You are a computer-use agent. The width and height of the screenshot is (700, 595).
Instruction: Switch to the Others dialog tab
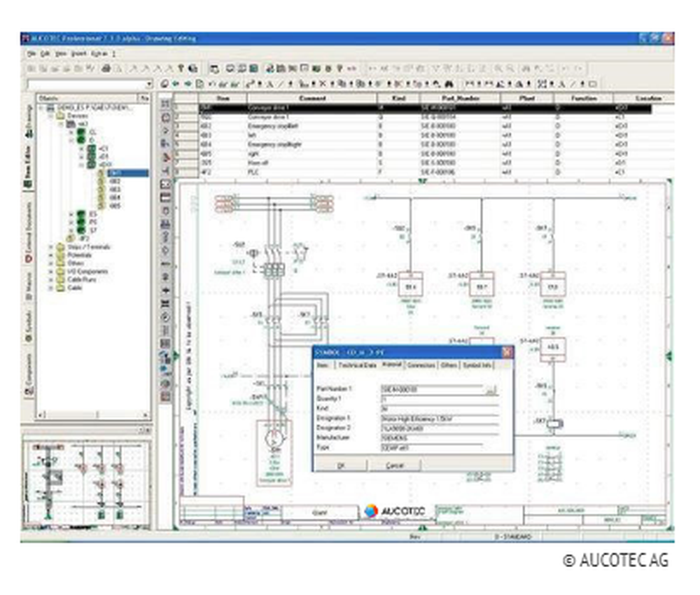[x=449, y=365]
